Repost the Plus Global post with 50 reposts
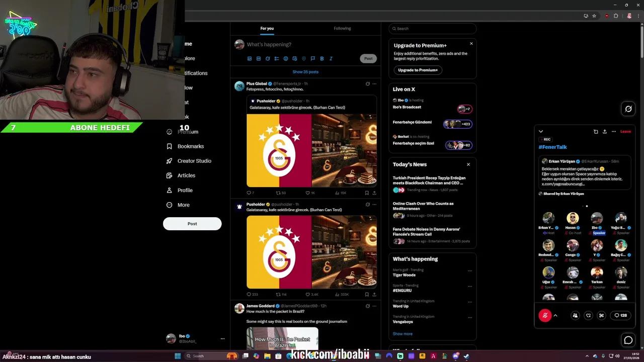644x362 pixels. click(281, 193)
